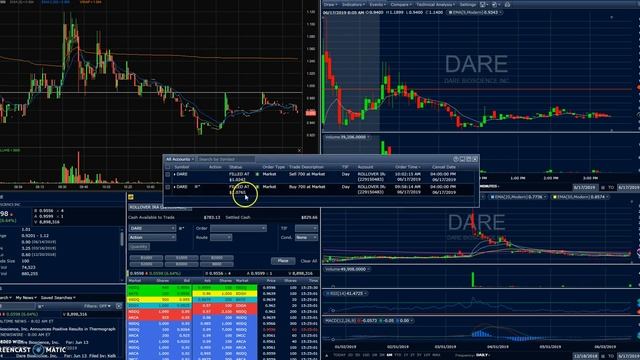Viewport: 640px width, 360px height.
Task: Click the yellow EDGX ask row in Level II
Action: tap(225, 293)
